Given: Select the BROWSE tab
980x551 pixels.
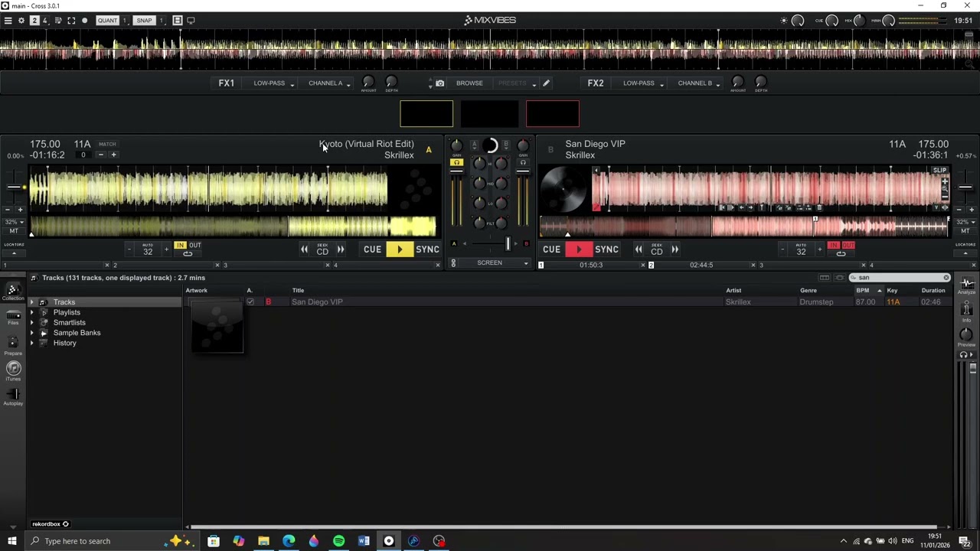Looking at the screenshot, I should (469, 83).
